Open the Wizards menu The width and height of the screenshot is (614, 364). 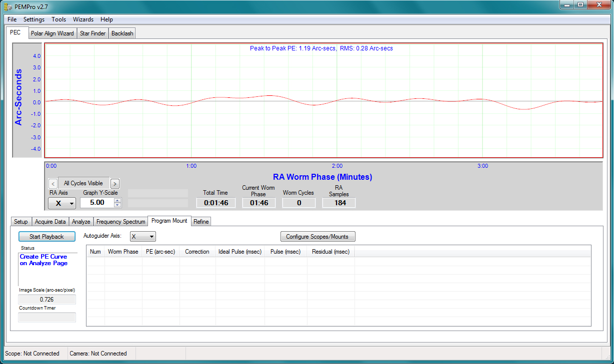(83, 19)
